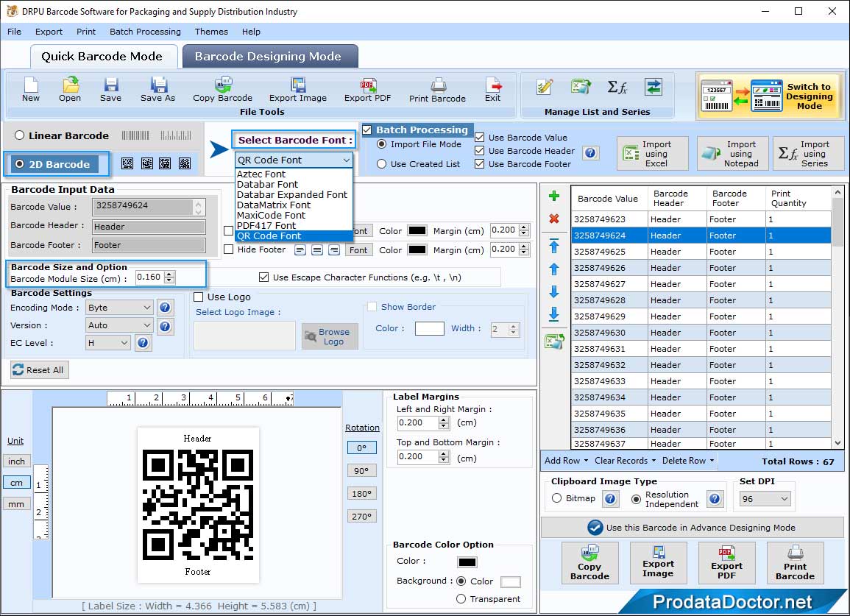The width and height of the screenshot is (850, 616).
Task: Open the Batch Processing menu
Action: pos(145,32)
